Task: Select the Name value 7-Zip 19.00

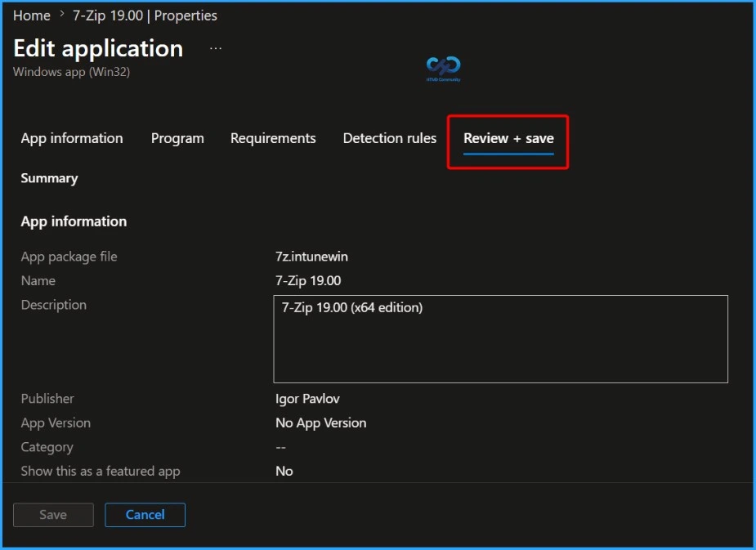Action: 308,280
